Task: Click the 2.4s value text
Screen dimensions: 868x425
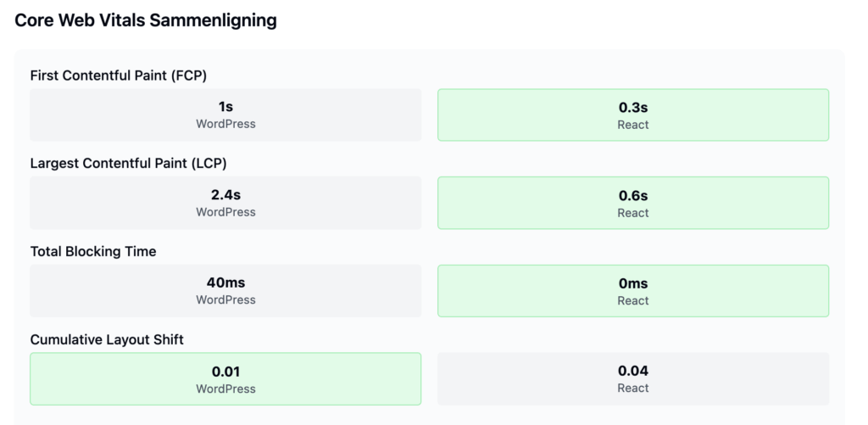Action: click(225, 195)
